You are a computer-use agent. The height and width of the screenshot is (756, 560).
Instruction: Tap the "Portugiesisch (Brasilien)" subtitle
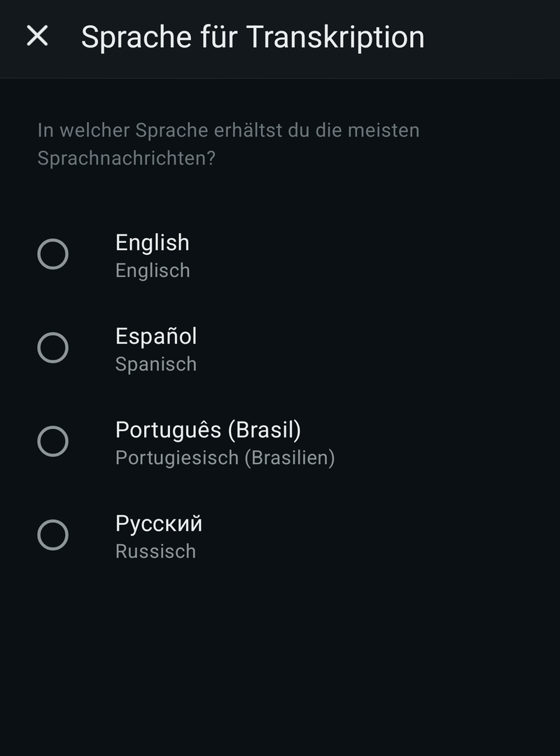[x=225, y=458]
